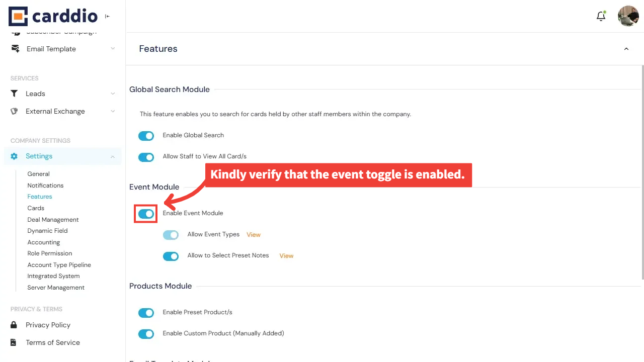The width and height of the screenshot is (644, 362).
Task: Select the Privacy Policy lock icon
Action: tap(15, 325)
